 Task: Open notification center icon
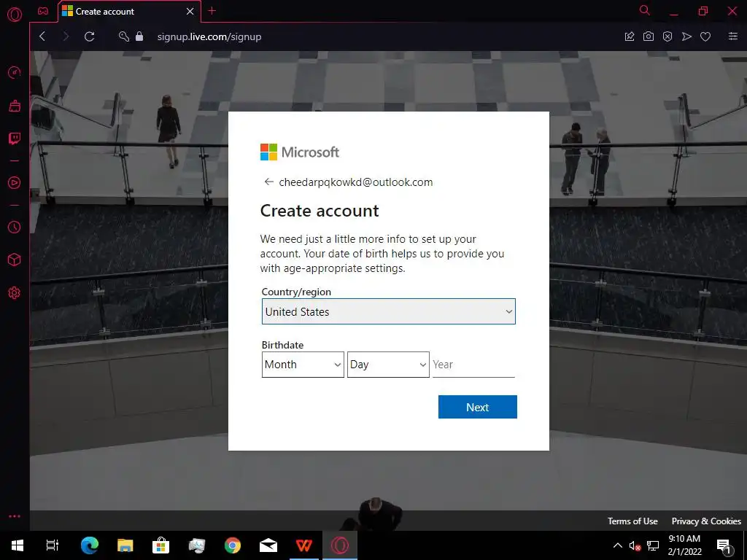(x=724, y=545)
